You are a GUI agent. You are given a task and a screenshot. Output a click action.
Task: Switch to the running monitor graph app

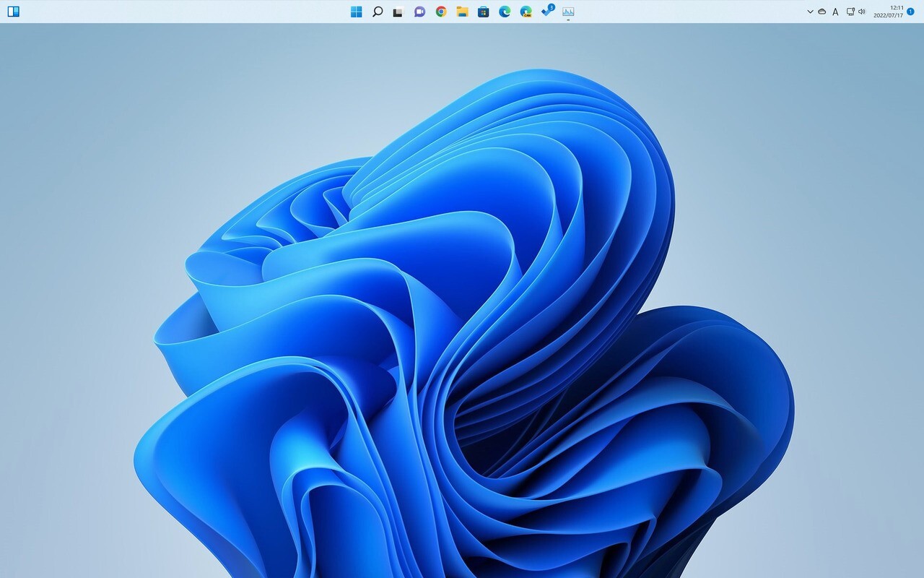(568, 12)
